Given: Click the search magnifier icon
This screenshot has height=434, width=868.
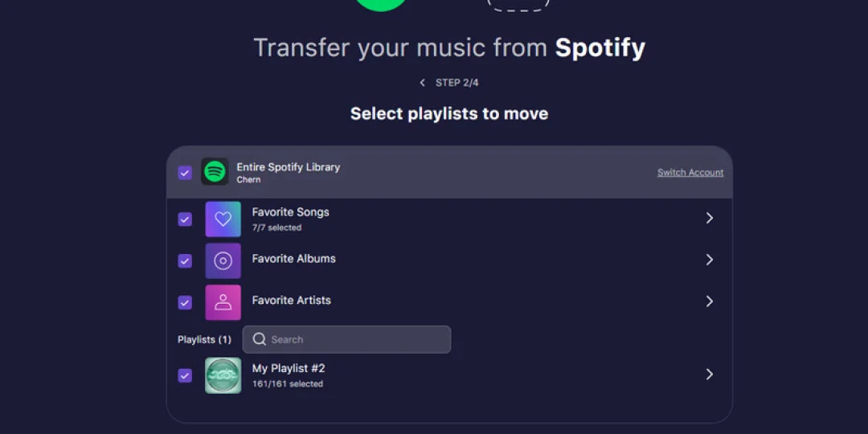Looking at the screenshot, I should (x=259, y=339).
